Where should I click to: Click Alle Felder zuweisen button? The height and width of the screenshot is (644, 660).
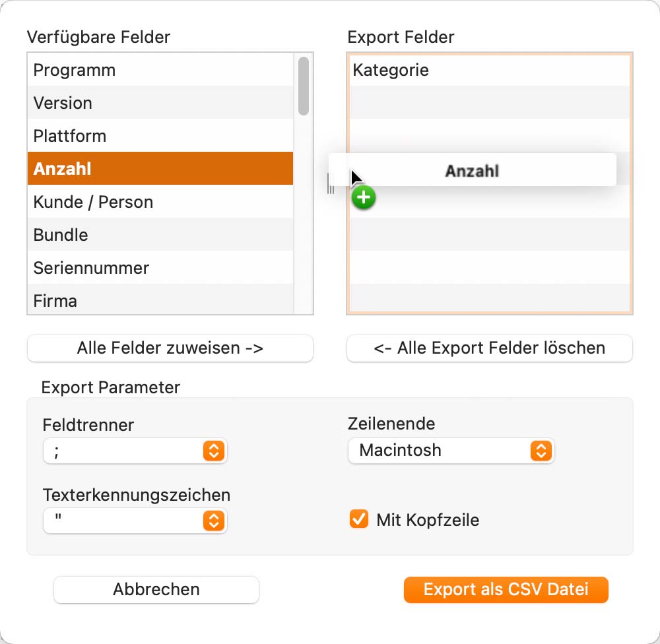point(170,348)
